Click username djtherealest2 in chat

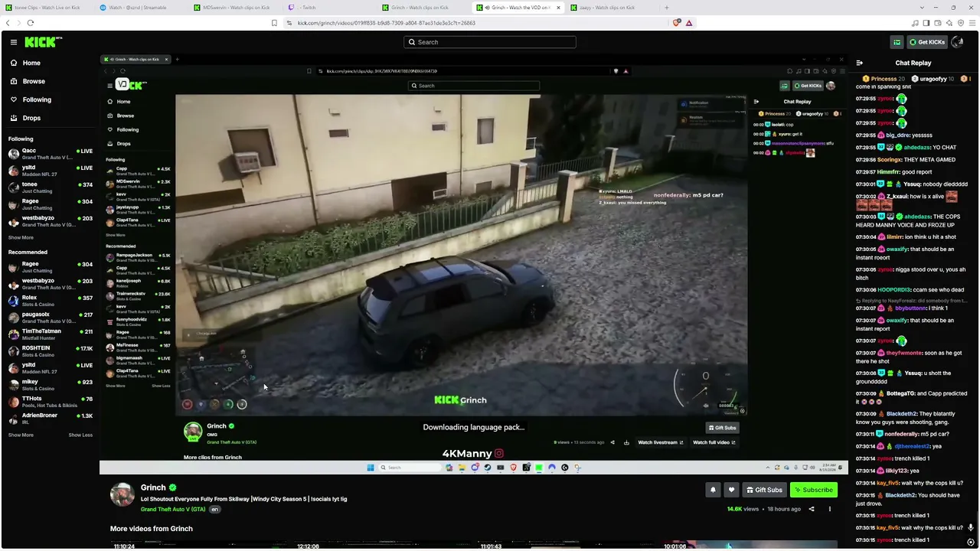(913, 446)
